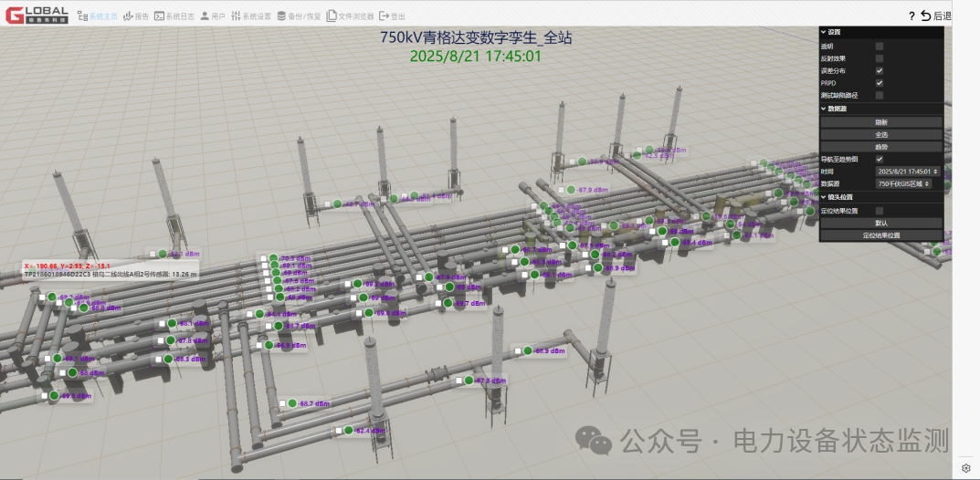This screenshot has height=480, width=980.
Task: Open 系统设置 sliders icon
Action: (236, 16)
